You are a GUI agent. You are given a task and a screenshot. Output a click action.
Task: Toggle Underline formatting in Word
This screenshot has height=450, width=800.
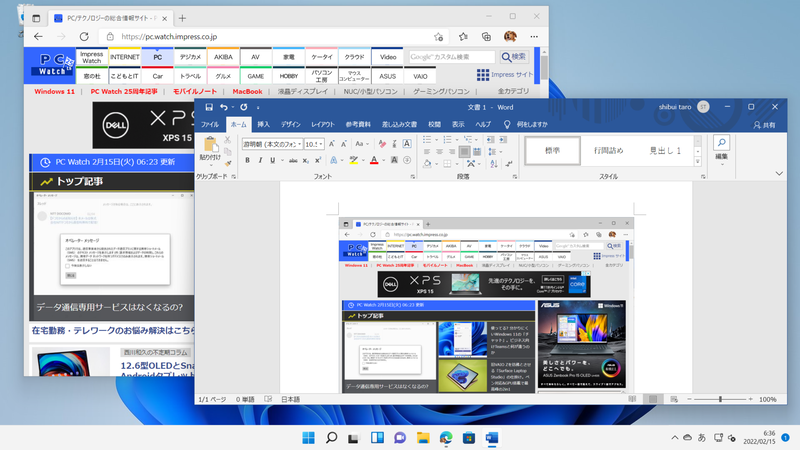(272, 161)
